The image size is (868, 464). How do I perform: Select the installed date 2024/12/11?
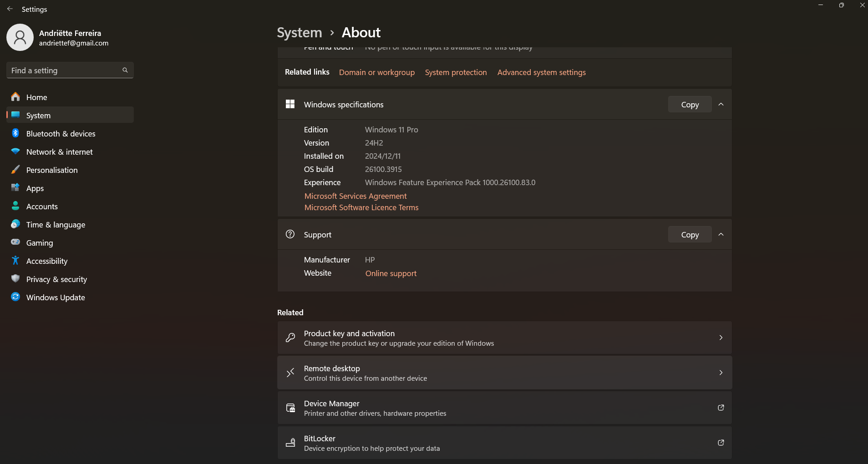(383, 156)
